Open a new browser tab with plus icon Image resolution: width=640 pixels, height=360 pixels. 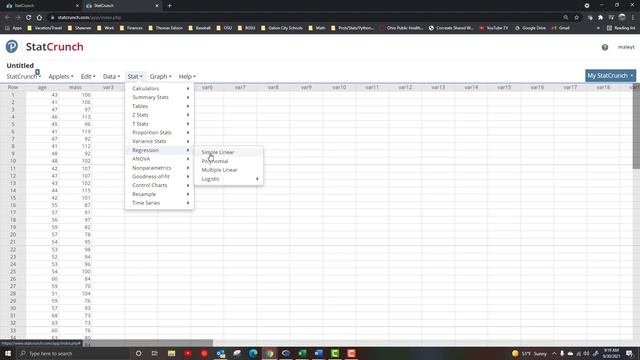[x=169, y=6]
